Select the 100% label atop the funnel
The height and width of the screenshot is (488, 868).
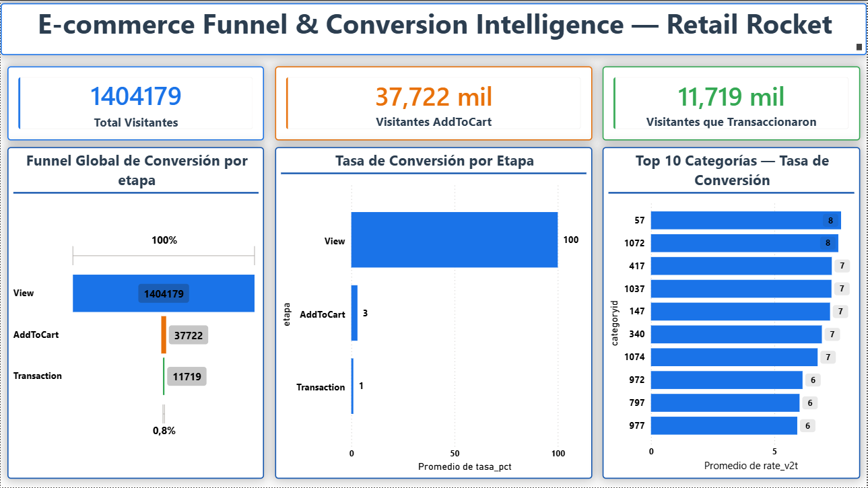164,240
